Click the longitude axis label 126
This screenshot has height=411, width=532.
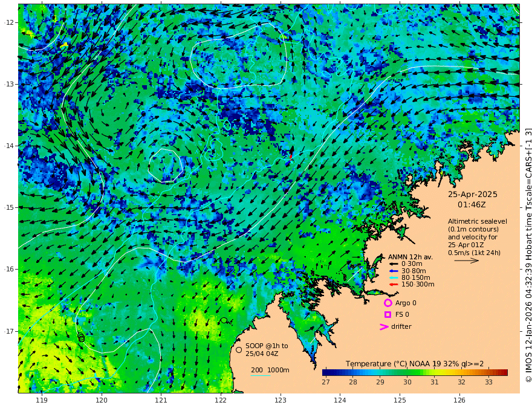point(459,401)
